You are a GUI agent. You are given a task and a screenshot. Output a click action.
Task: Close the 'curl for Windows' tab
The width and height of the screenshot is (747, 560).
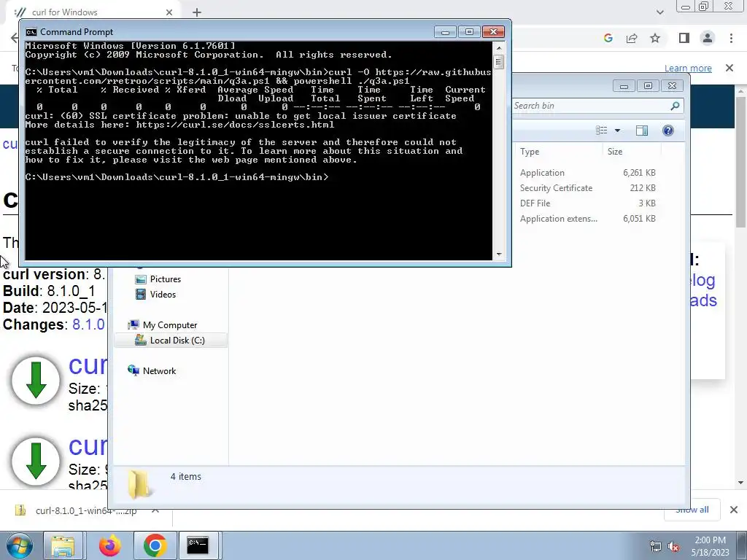(x=169, y=12)
